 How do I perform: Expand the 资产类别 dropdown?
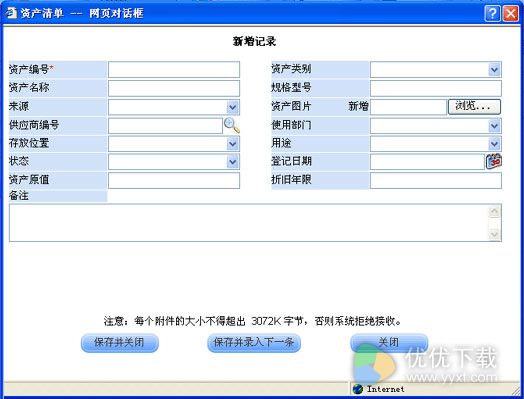click(494, 70)
